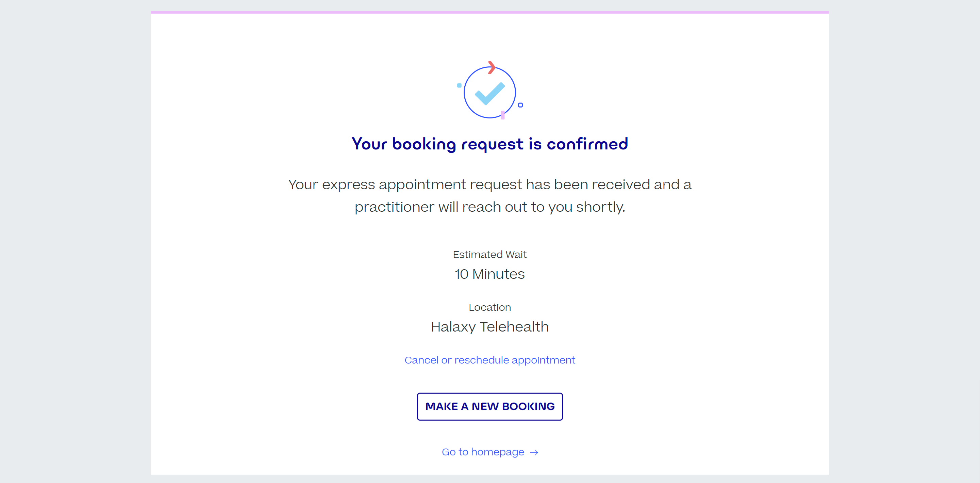Viewport: 980px width, 483px height.
Task: Click the "Your booking request is confirmed" heading
Action: [489, 144]
